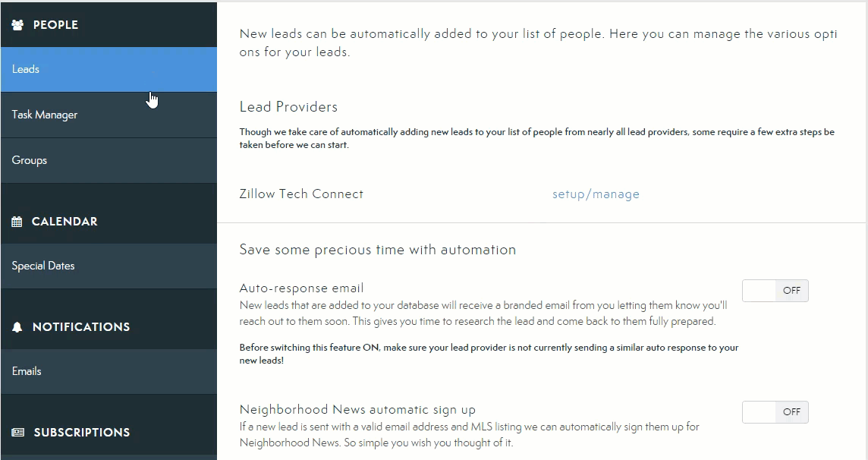Click the Subscriptions section icon
The height and width of the screenshot is (460, 868).
click(x=18, y=433)
